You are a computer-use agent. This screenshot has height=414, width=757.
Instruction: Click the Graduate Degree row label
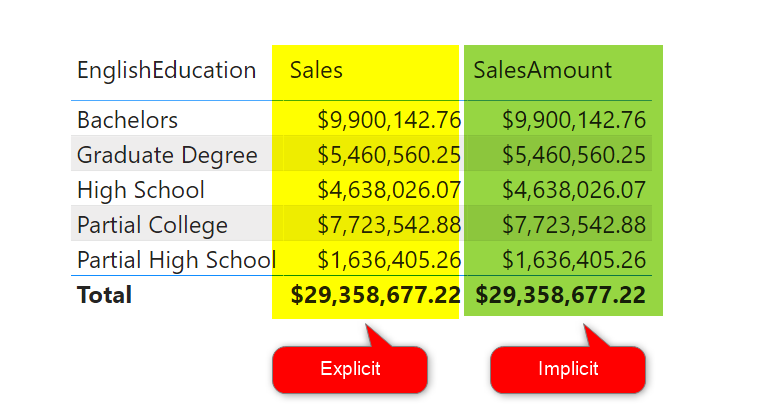(x=167, y=155)
